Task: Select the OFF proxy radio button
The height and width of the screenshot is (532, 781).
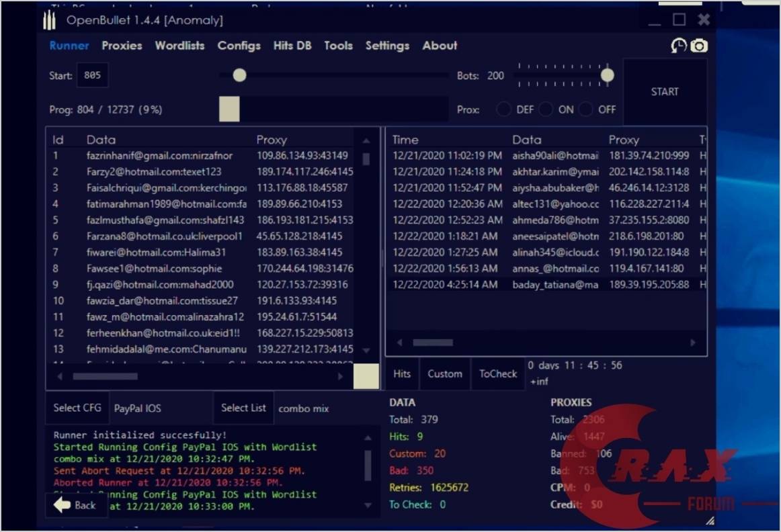Action: coord(586,109)
